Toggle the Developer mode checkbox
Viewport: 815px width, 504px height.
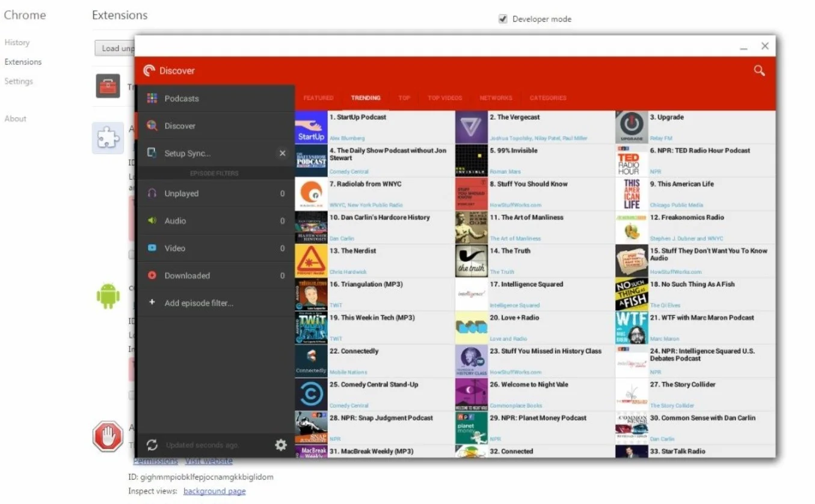coord(503,19)
